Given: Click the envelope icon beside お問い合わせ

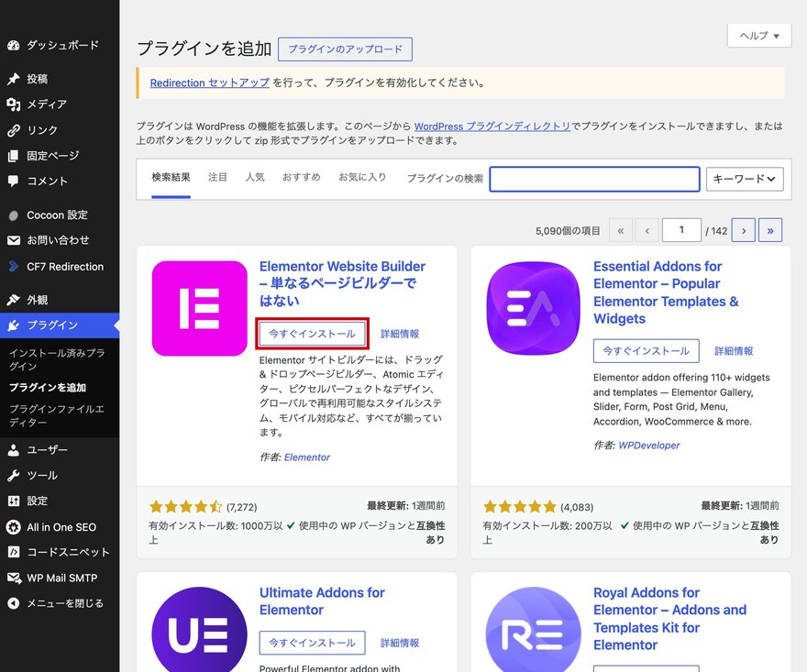Looking at the screenshot, I should 14,240.
